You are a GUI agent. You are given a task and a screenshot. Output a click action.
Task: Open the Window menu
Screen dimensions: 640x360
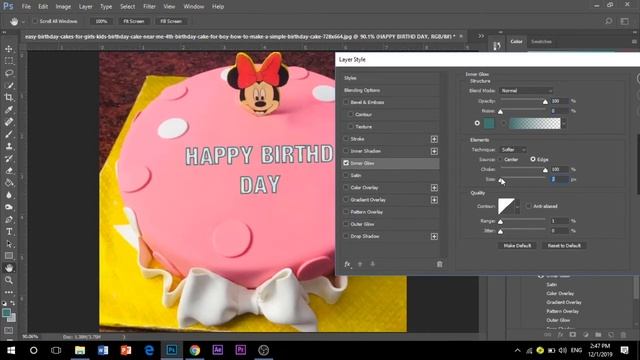tap(193, 7)
